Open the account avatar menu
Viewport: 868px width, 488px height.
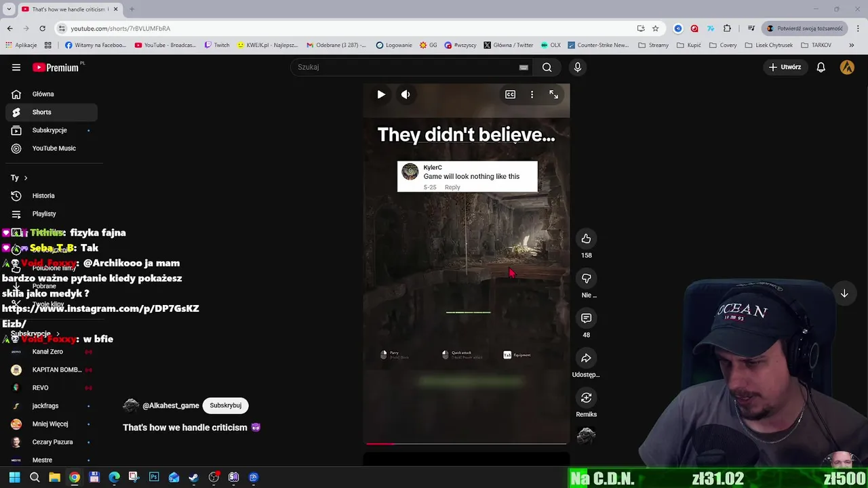click(847, 67)
